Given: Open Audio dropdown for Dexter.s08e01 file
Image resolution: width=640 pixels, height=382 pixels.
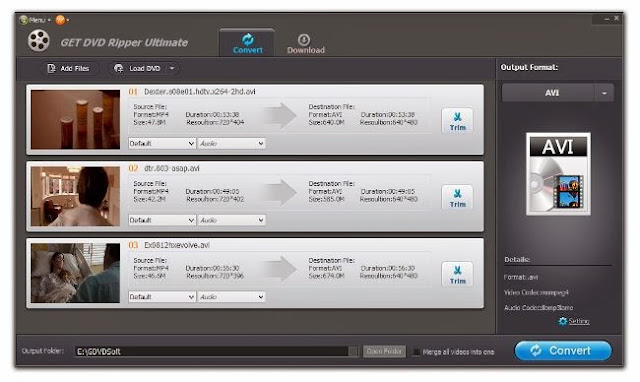Looking at the screenshot, I should pos(231,144).
